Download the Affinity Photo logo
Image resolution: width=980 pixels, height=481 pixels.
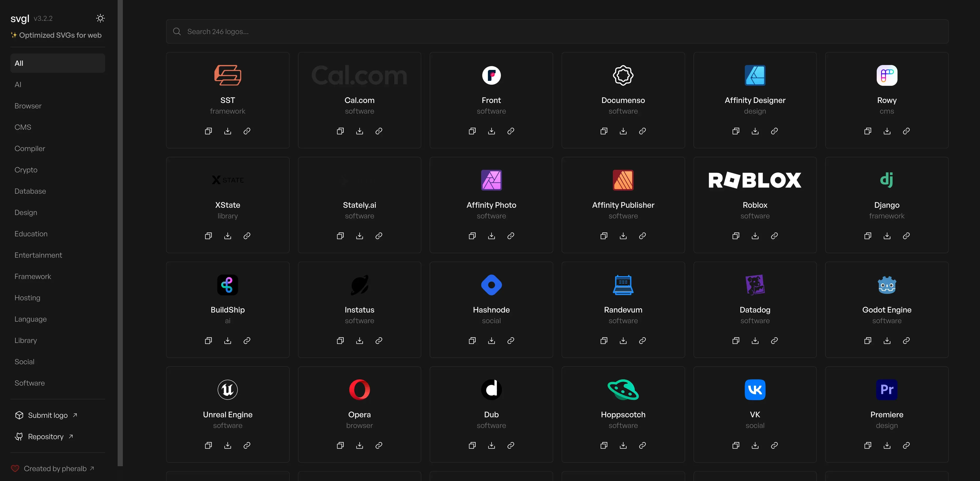(492, 236)
